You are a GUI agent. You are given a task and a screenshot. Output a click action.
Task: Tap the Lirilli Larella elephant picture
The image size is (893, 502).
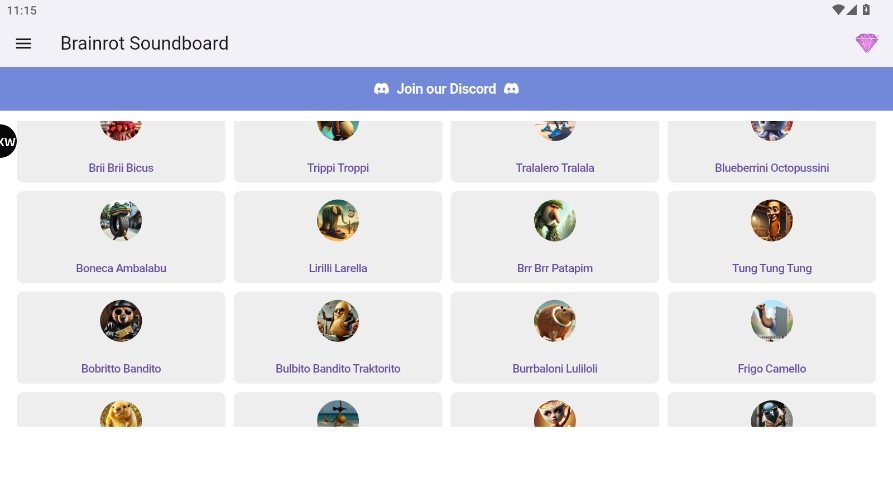coord(338,221)
